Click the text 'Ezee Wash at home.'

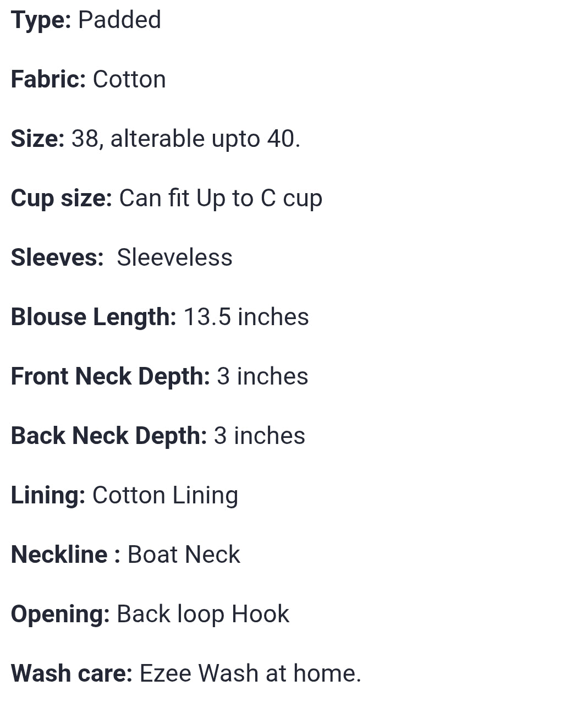coord(250,673)
